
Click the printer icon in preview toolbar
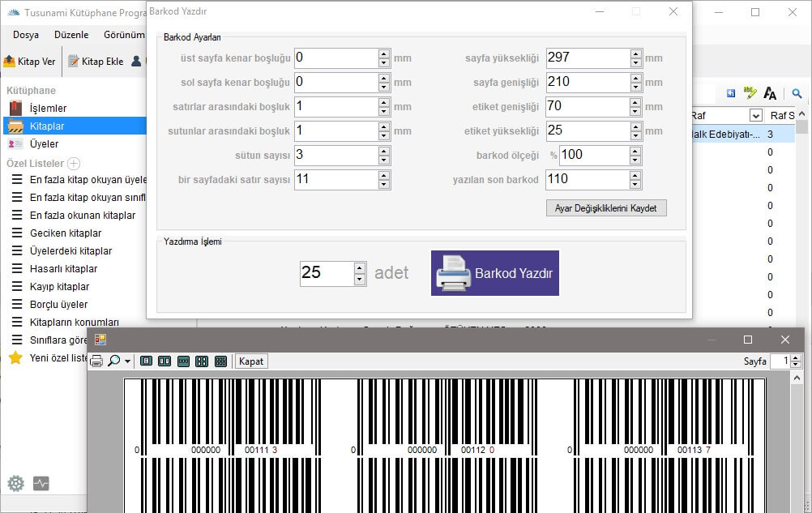(x=96, y=361)
